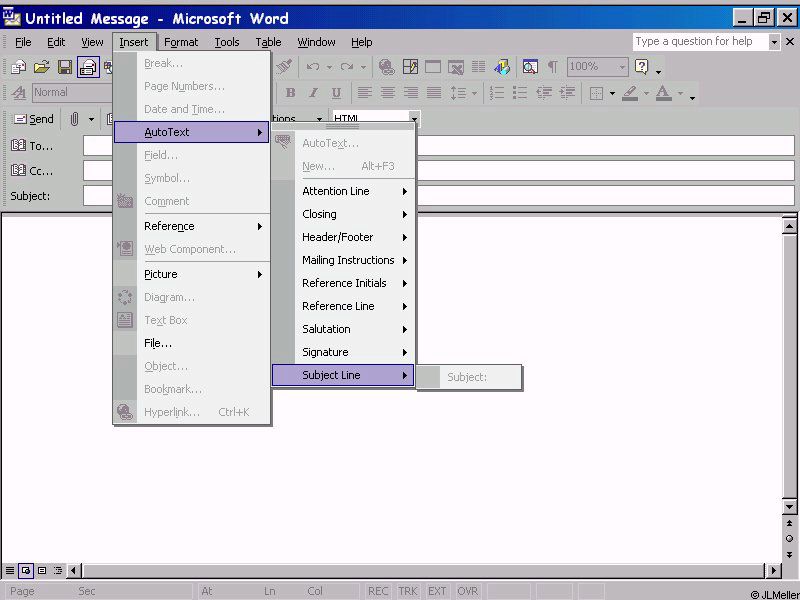Click the Tables and Borders icon
Screen dimensions: 800x600
point(410,67)
